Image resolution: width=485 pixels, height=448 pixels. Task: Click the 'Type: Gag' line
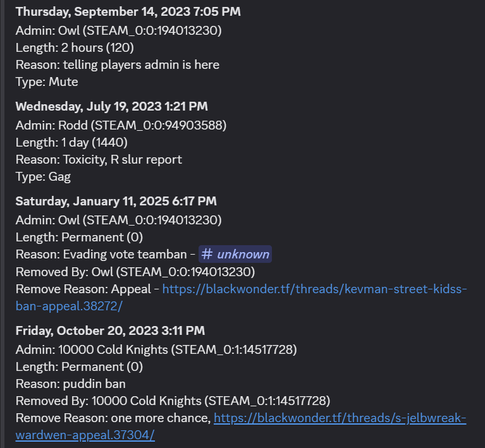point(43,177)
